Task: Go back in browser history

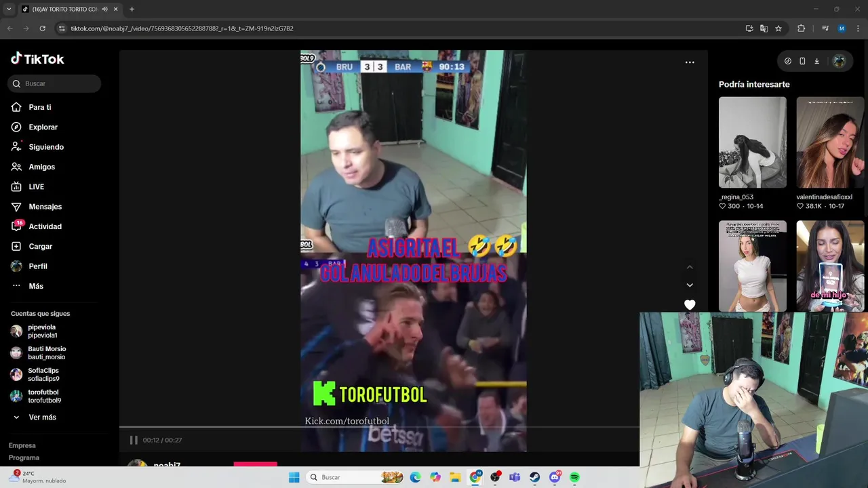Action: [9, 28]
